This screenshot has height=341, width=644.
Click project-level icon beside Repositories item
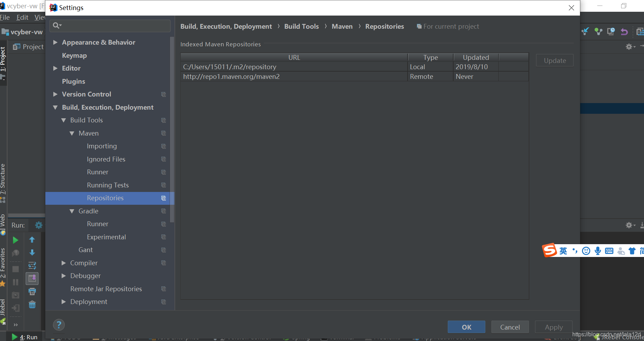[x=163, y=198]
